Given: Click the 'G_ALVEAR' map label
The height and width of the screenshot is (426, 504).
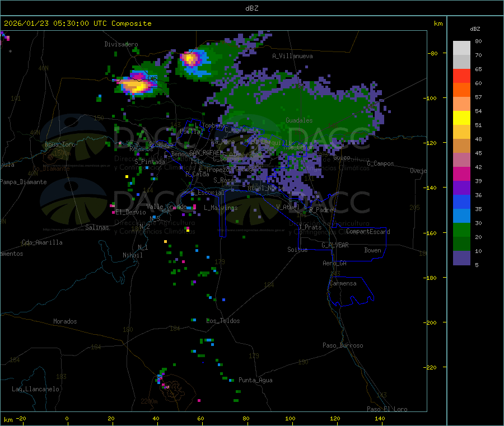Looking at the screenshot, I should [335, 245].
